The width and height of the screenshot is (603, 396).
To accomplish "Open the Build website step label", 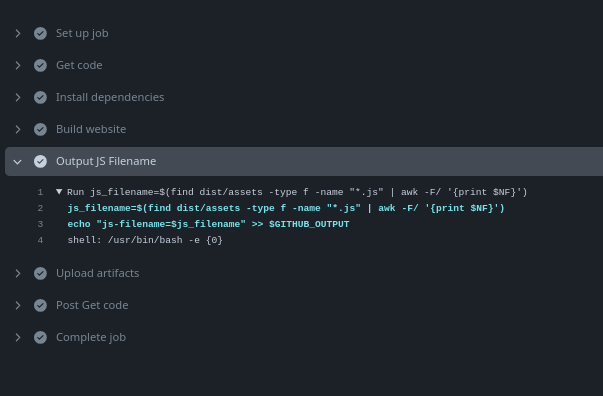I will point(91,129).
